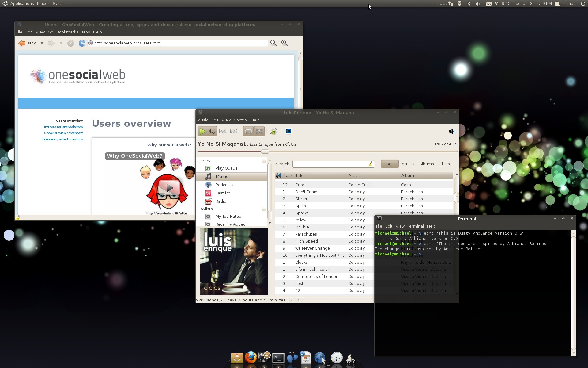The height and width of the screenshot is (368, 588).
Task: Click the anchor icon in the dock
Action: pos(237,358)
